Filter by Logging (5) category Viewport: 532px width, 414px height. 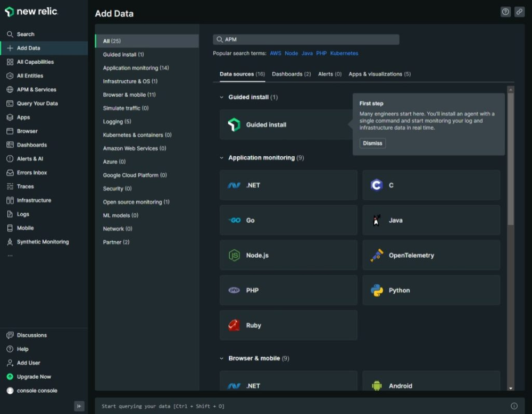[x=117, y=122]
